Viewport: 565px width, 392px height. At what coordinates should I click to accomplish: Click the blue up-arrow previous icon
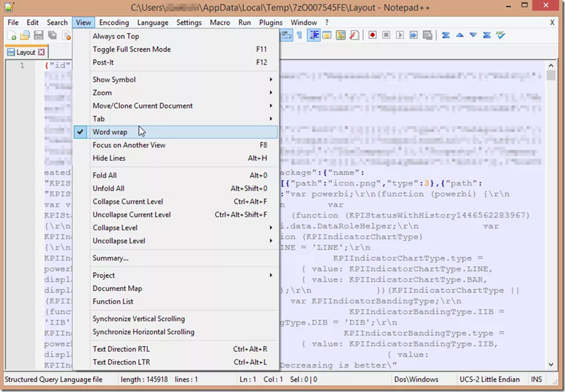click(x=459, y=35)
